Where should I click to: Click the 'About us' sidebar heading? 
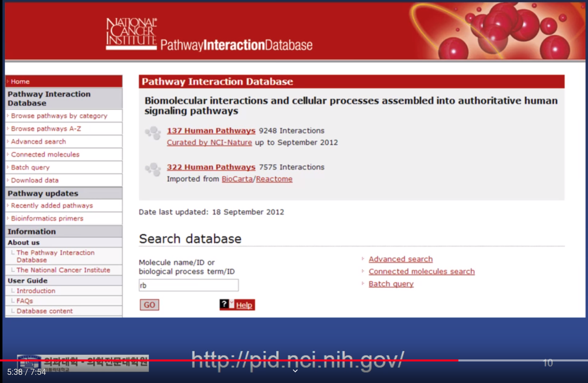(24, 242)
